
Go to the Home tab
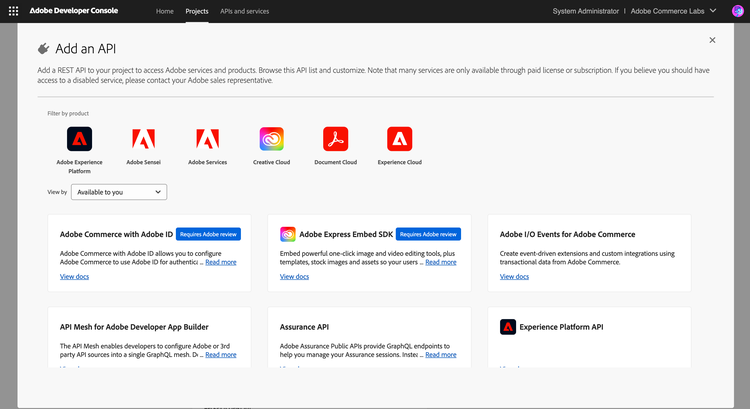click(165, 10)
